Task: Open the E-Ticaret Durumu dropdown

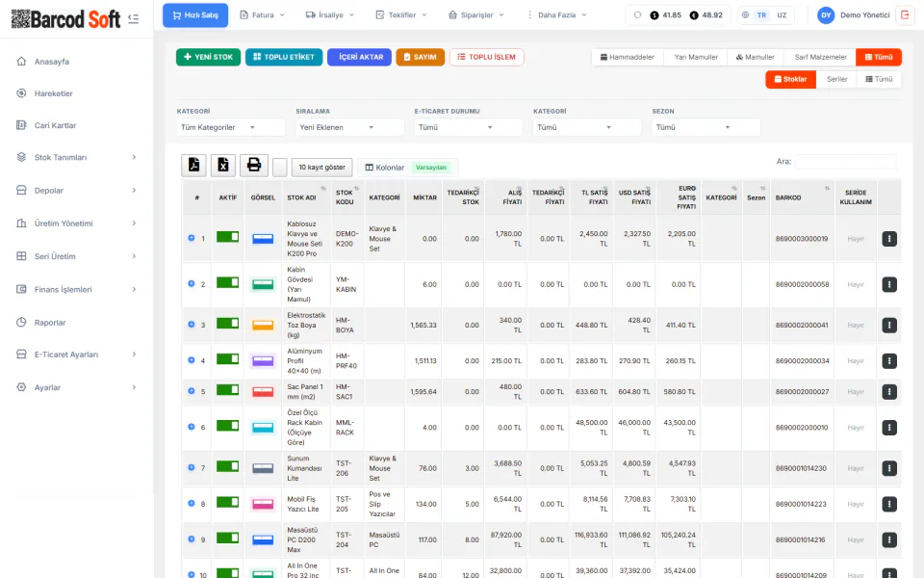Action: pos(469,127)
